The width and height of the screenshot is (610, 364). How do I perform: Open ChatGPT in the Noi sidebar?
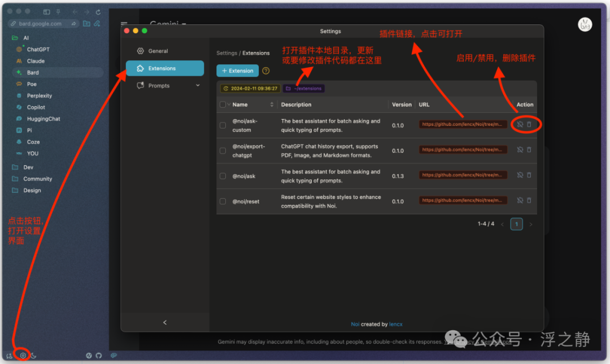tap(38, 50)
